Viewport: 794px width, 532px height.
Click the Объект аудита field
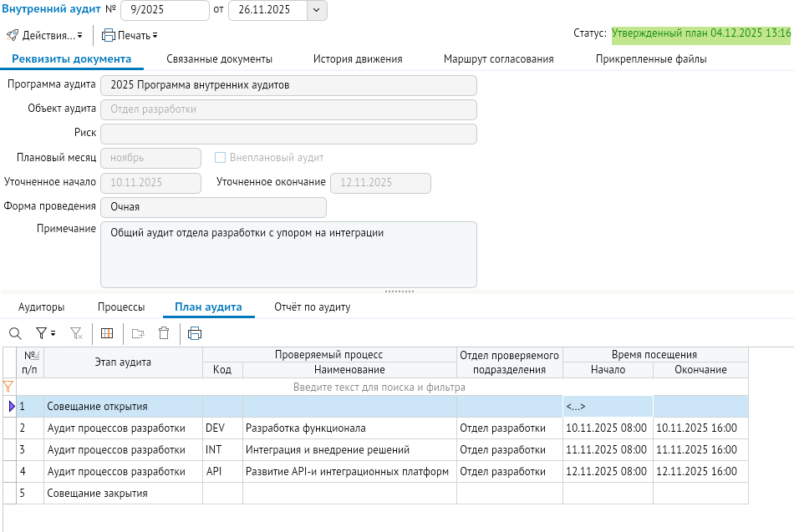click(x=288, y=110)
